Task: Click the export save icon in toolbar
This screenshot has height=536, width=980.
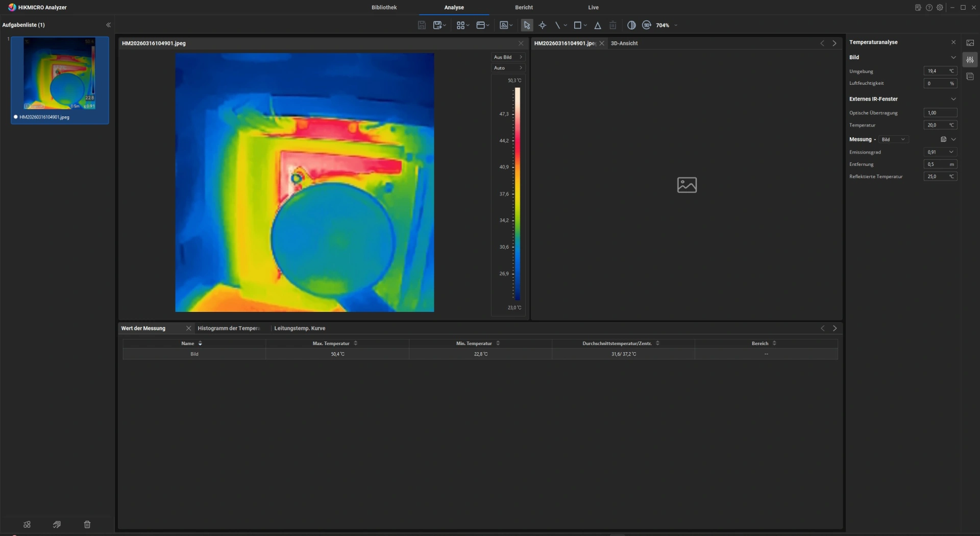Action: [437, 25]
